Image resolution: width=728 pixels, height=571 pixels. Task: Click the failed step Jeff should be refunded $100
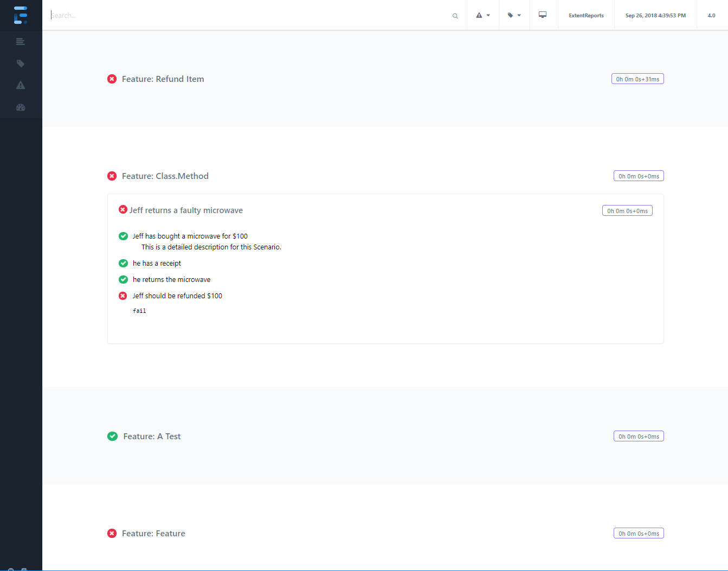coord(177,296)
